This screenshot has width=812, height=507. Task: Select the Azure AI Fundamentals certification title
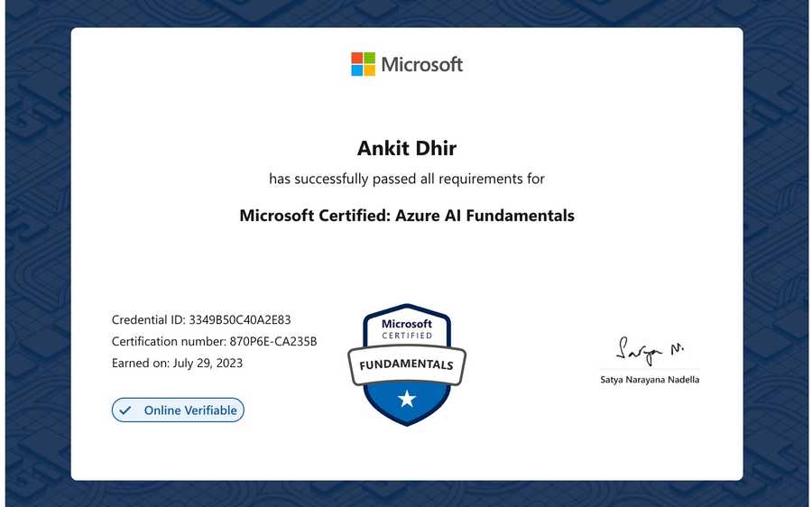407,216
